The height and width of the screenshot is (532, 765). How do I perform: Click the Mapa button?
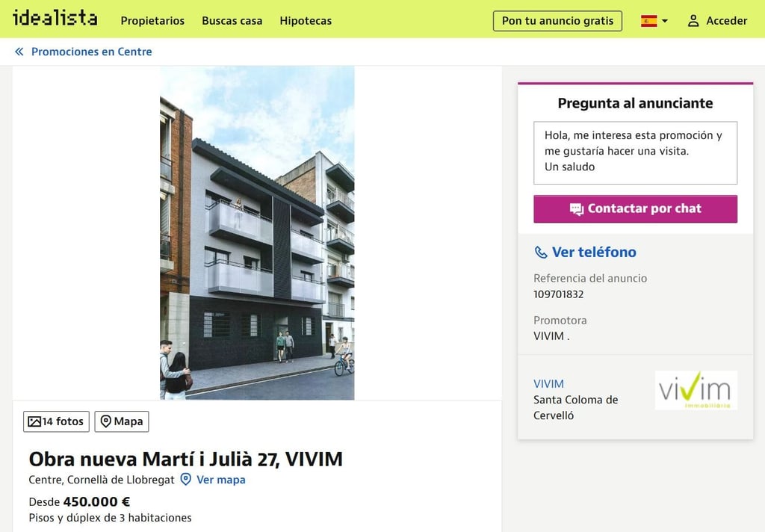[x=122, y=421]
